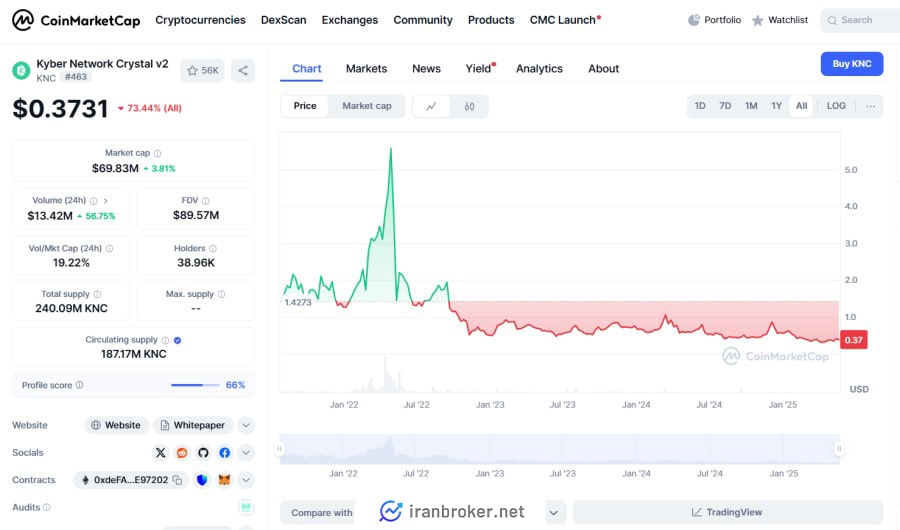Open the X (Twitter) social link
Image resolution: width=900 pixels, height=530 pixels.
click(x=161, y=453)
